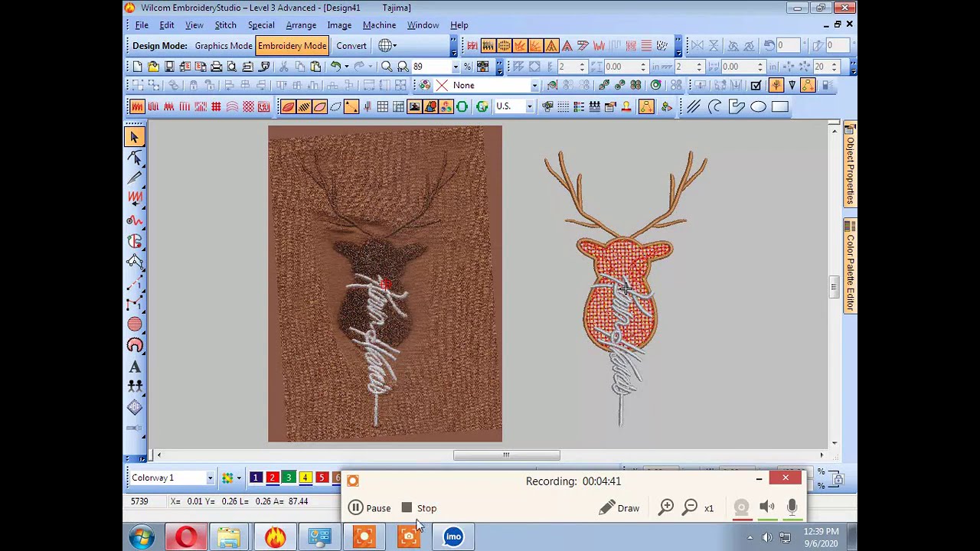Click the green Auto Outline 'O' icon
This screenshot has width=980, height=551.
pyautogui.click(x=462, y=106)
